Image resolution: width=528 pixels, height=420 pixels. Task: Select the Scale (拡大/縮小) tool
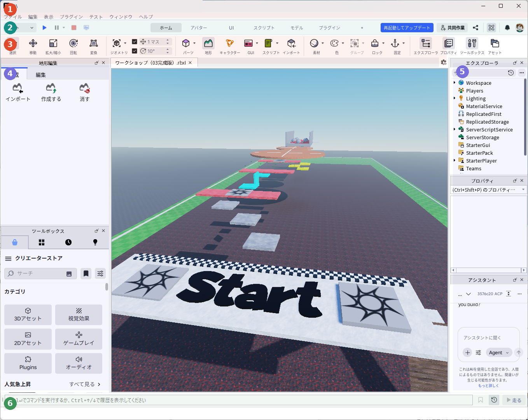coord(53,46)
